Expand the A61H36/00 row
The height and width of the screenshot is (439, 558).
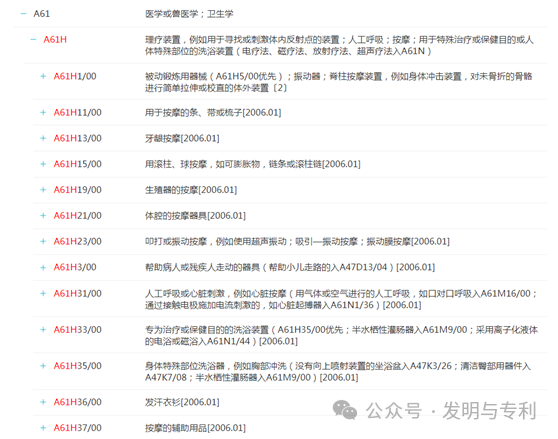(x=43, y=402)
